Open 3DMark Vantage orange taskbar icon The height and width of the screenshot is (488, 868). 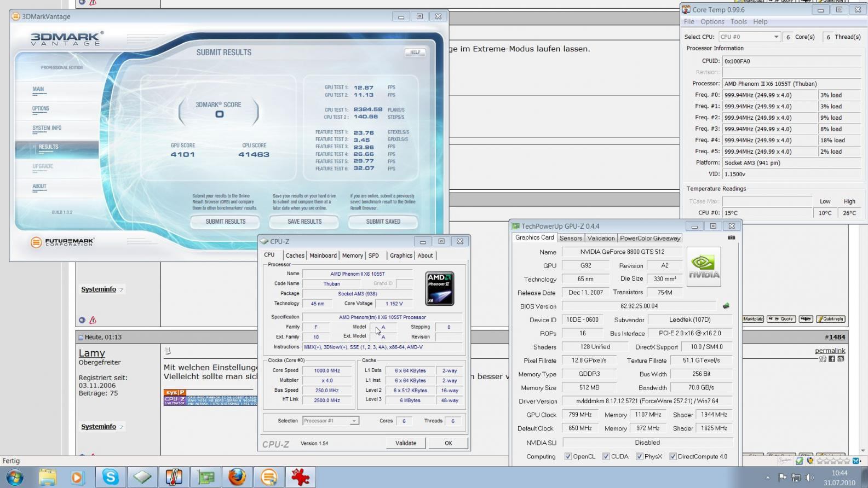269,477
